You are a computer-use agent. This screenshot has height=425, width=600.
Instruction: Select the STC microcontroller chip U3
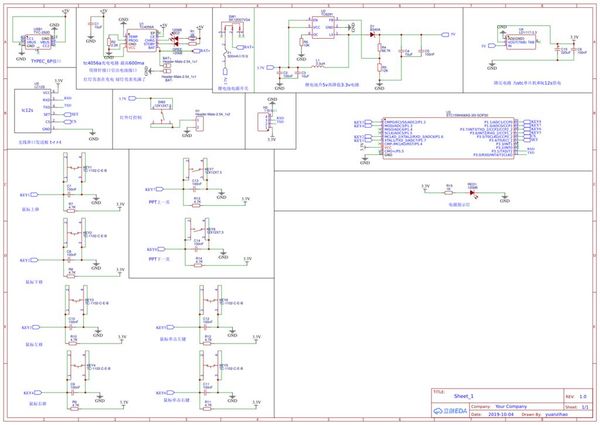click(448, 138)
